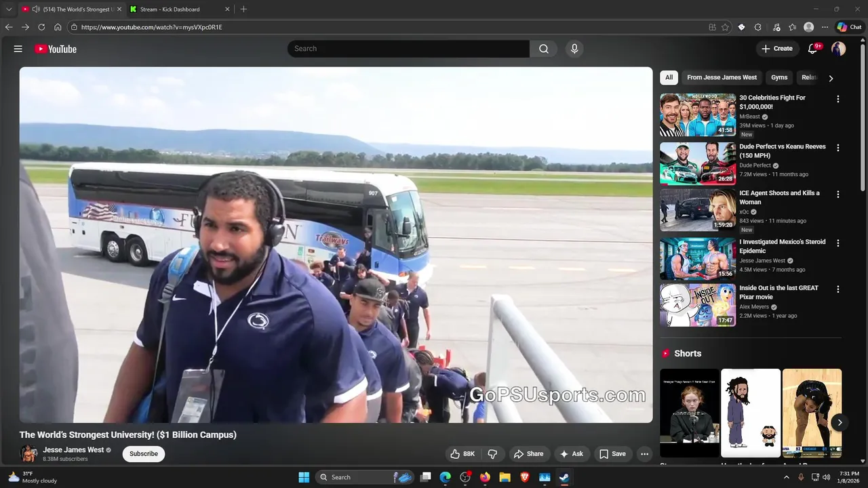This screenshot has width=868, height=488.
Task: Click the MrBeast channel name
Action: [749, 117]
